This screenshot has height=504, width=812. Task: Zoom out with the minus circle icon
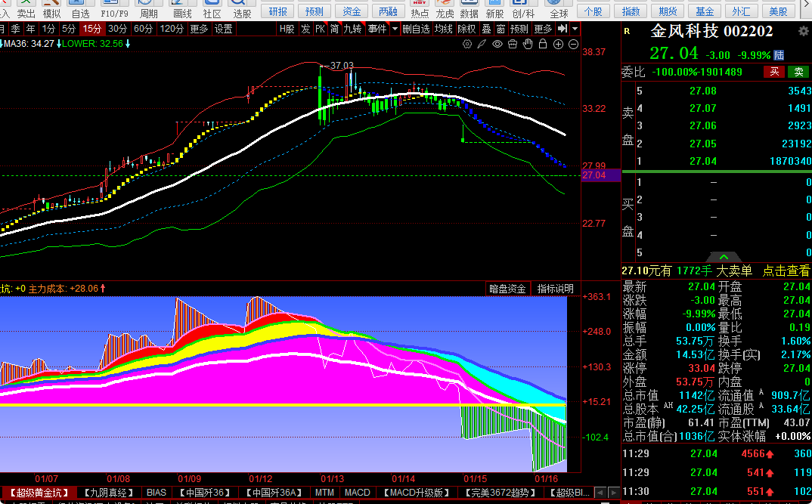pyautogui.click(x=573, y=44)
